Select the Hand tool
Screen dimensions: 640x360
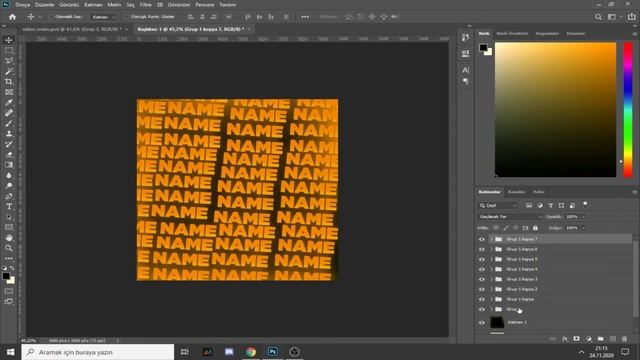(9, 238)
